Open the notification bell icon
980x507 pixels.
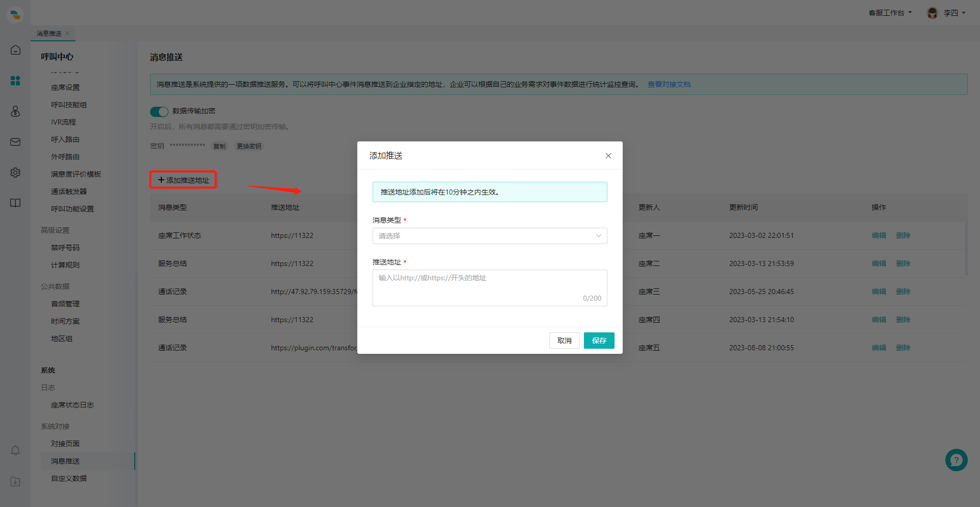point(15,450)
